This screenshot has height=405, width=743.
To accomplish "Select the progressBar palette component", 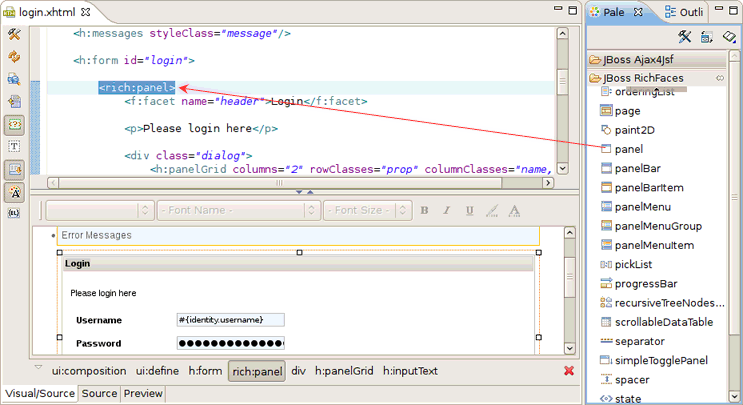I will click(639, 283).
